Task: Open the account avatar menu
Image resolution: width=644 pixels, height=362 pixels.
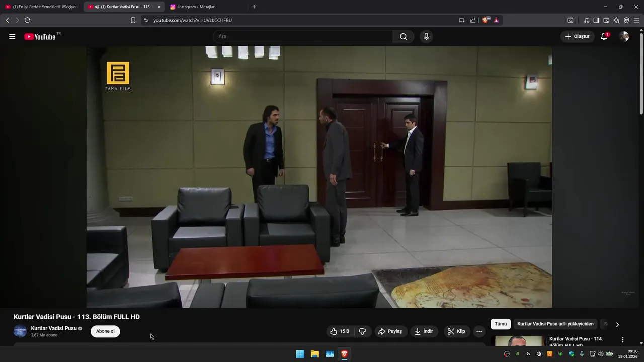Action: (x=624, y=37)
